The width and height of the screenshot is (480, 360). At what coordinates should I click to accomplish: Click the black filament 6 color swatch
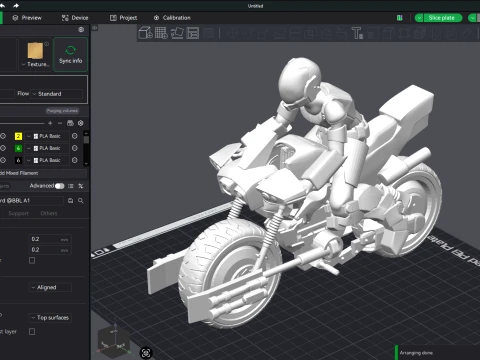pyautogui.click(x=18, y=160)
